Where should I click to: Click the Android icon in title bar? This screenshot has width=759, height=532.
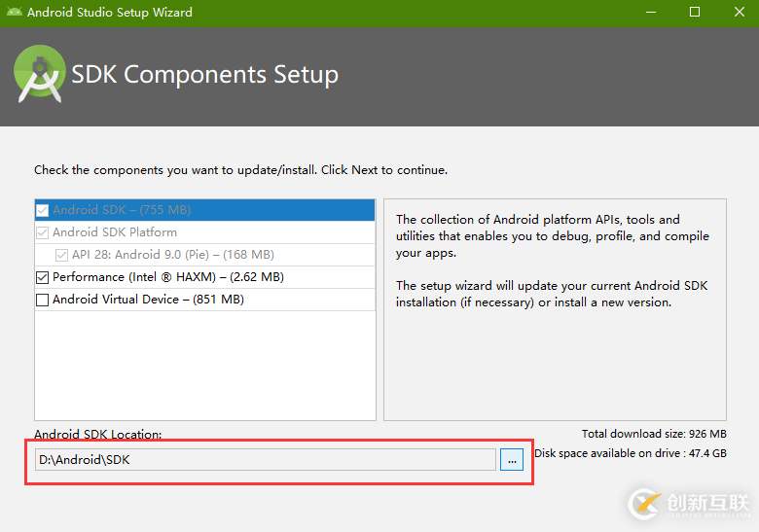14,12
